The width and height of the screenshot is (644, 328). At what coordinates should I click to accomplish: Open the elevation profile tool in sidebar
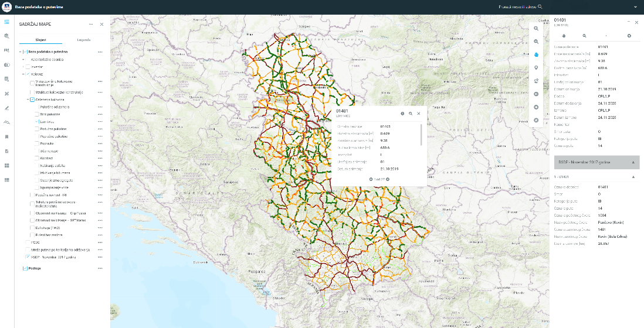tap(7, 122)
